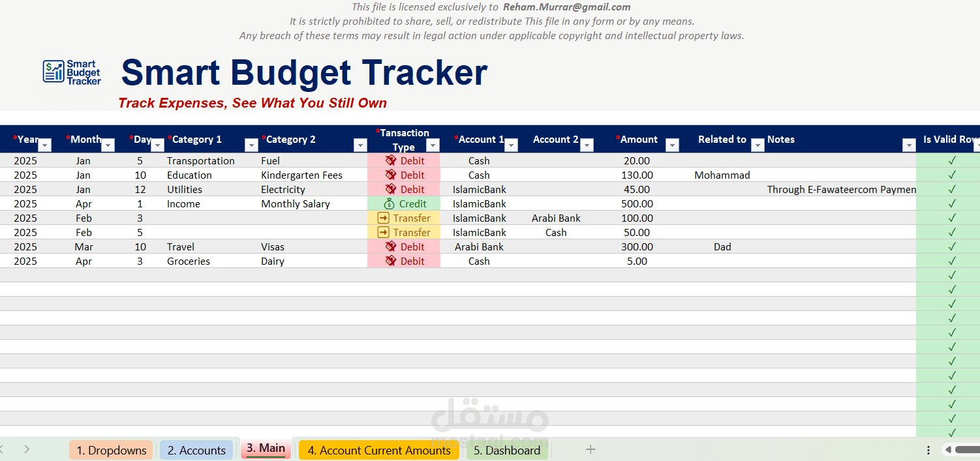The width and height of the screenshot is (980, 461).
Task: Select the Dad related-to cell
Action: tap(722, 246)
